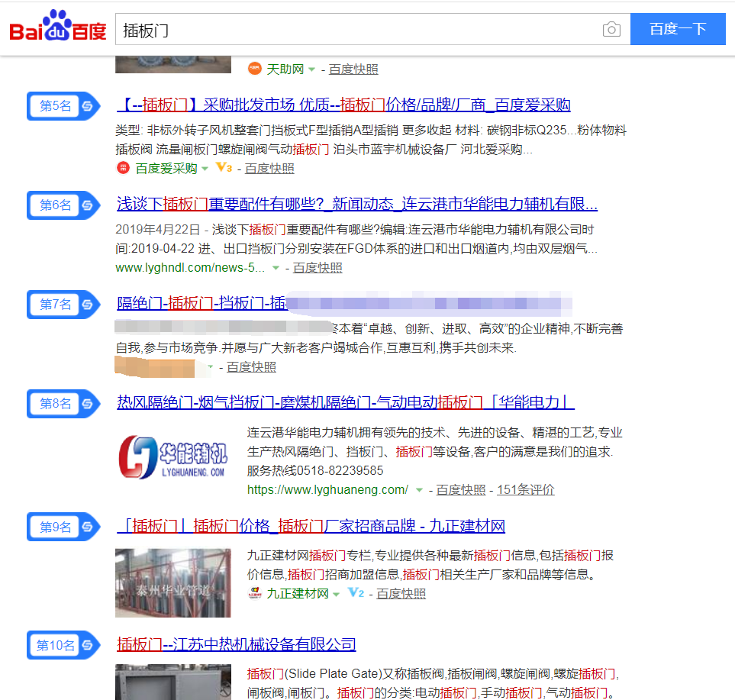Open 江苏中热机械设备有限公司 result title
This screenshot has height=700, width=735.
[x=237, y=644]
